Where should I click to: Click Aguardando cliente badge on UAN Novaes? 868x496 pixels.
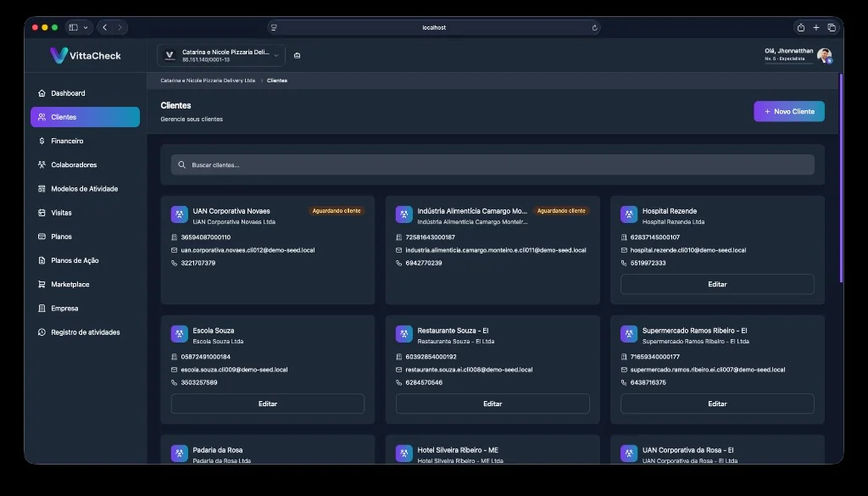pyautogui.click(x=337, y=211)
